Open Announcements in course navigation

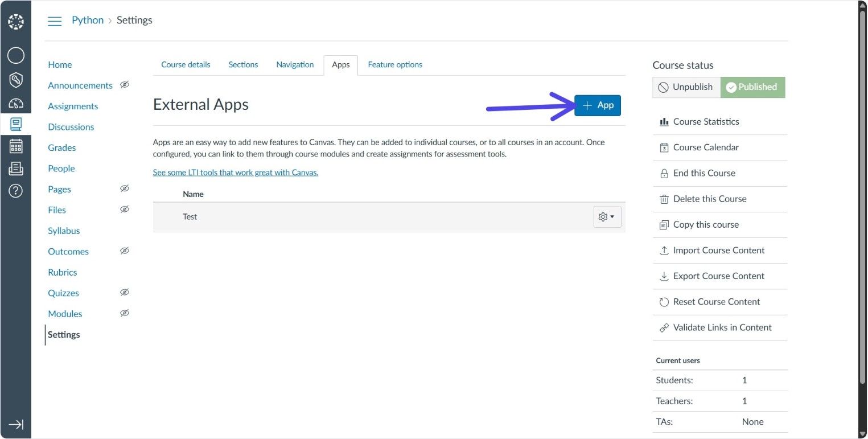click(80, 85)
